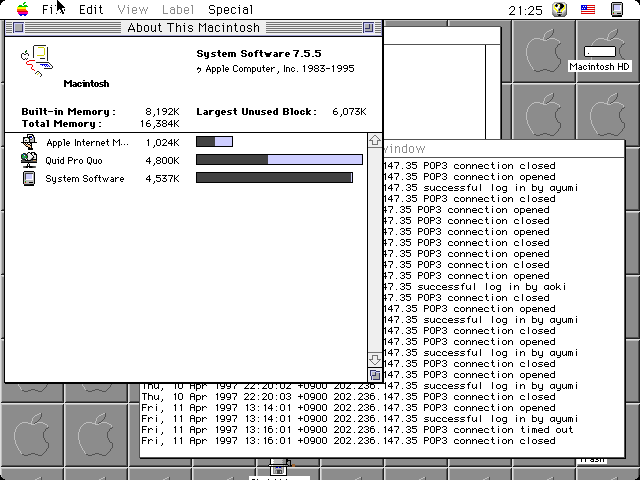The width and height of the screenshot is (640, 480).
Task: Click the Apple Computer, Inc. 1983-1995 copyright line
Action: pos(276,69)
